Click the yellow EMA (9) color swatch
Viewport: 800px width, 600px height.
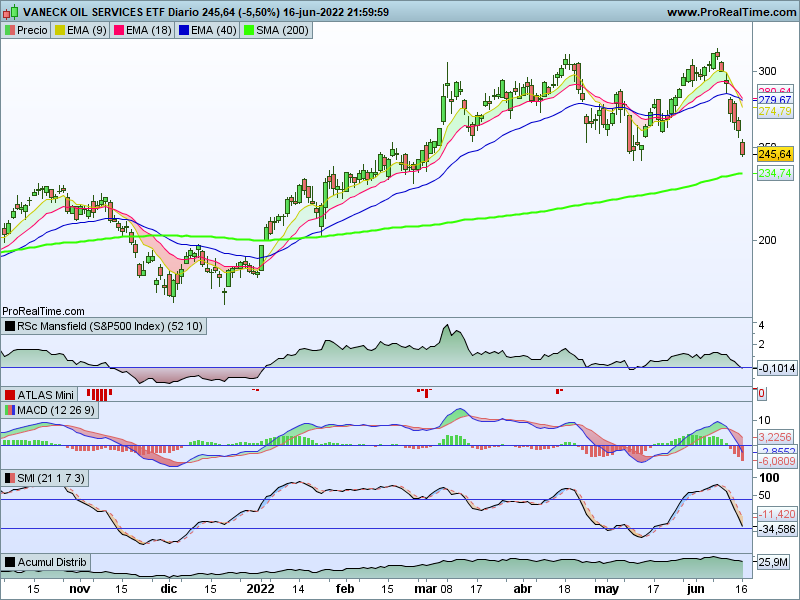[60, 31]
